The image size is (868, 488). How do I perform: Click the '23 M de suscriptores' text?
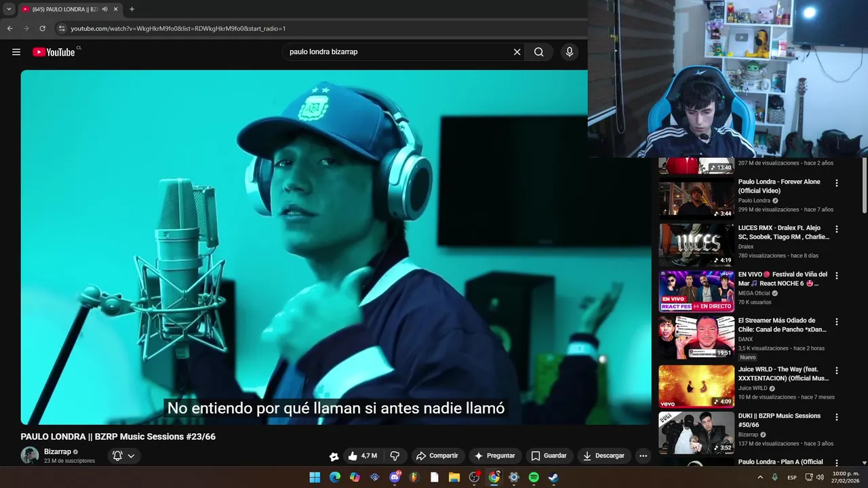coord(69,461)
